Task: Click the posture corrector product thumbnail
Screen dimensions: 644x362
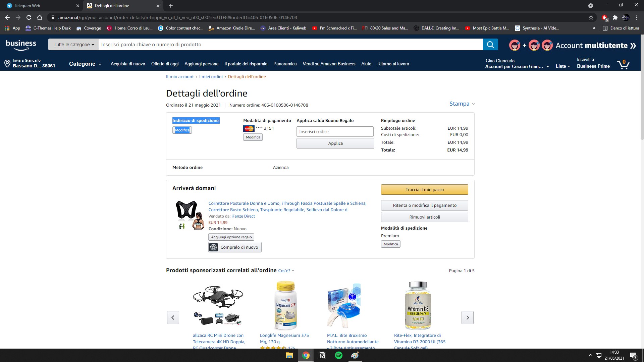Action: point(190,216)
